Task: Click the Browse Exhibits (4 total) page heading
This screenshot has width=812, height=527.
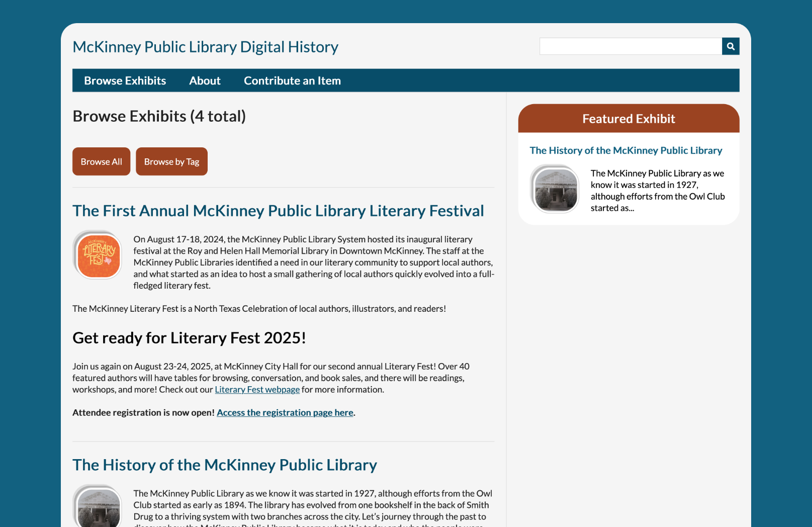Action: click(x=159, y=116)
